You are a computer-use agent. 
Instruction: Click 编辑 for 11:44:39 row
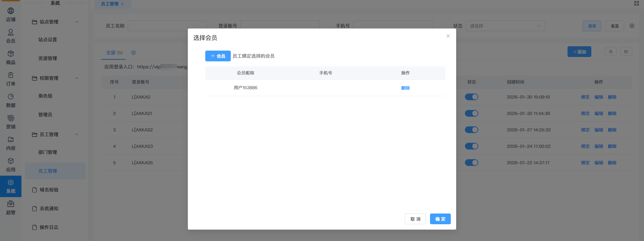point(599,113)
